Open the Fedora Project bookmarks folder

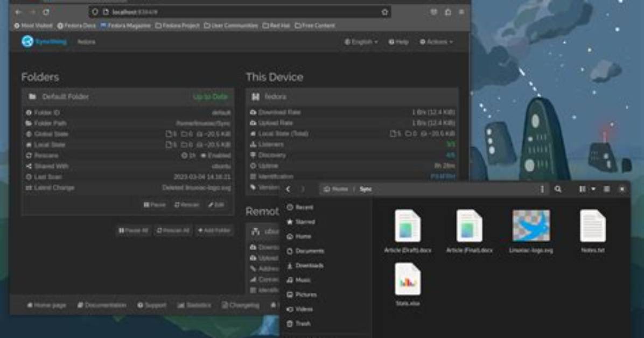[177, 25]
